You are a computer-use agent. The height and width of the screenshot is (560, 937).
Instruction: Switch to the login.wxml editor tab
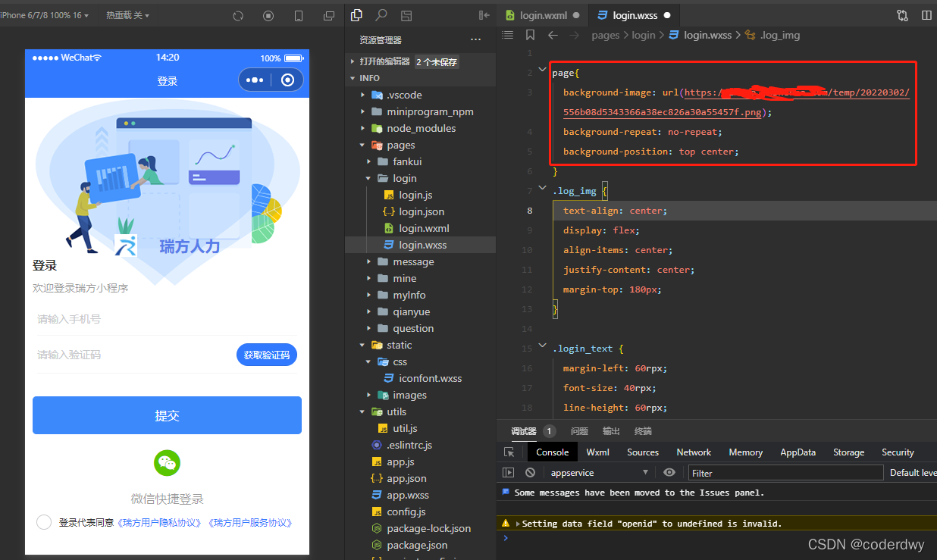[544, 15]
